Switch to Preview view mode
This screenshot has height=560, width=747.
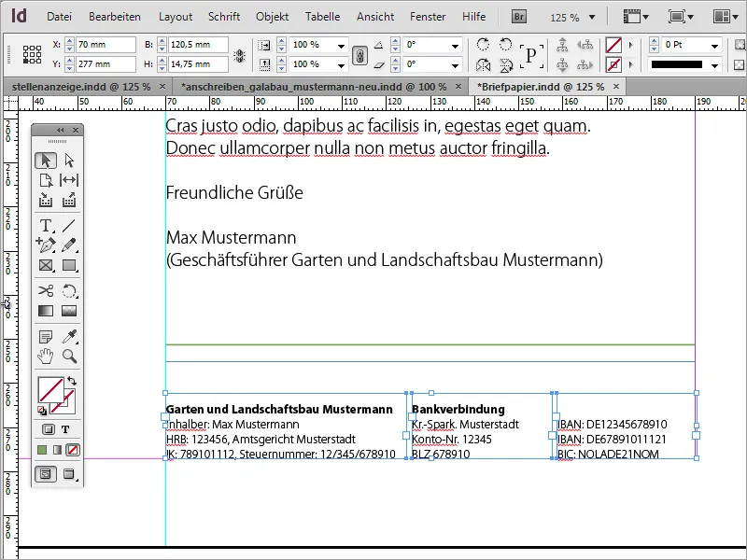(69, 474)
